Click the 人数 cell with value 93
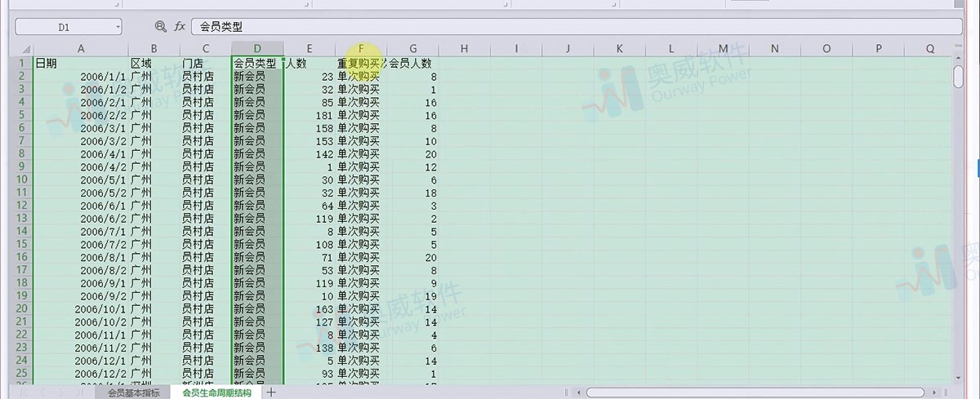This screenshot has height=399, width=980. pos(310,373)
